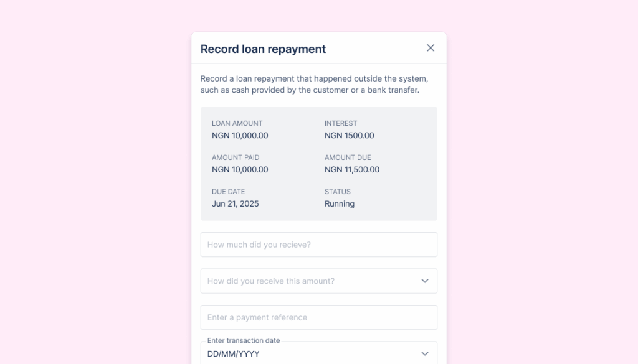Click the chevron arrow on the payment method dropdown

point(425,281)
